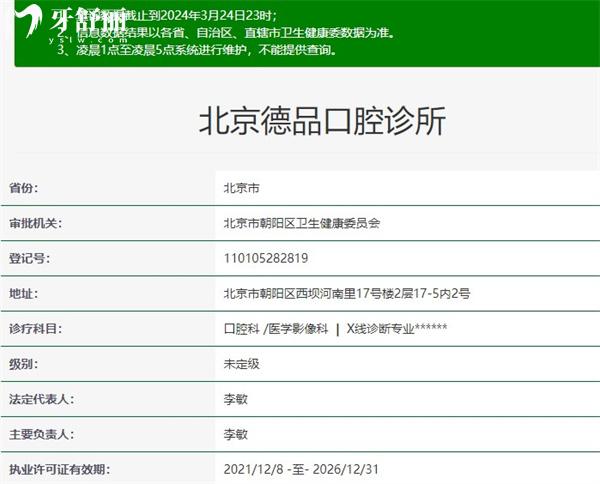Click the clinic title 北京德品口腔诊所
This screenshot has width=600, height=484.
pyautogui.click(x=322, y=121)
